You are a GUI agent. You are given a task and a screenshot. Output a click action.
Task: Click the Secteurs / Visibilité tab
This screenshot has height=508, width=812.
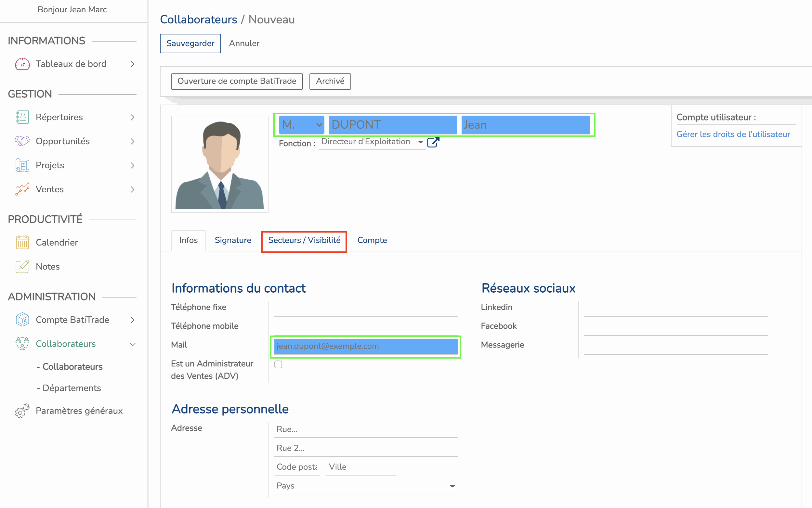point(304,241)
